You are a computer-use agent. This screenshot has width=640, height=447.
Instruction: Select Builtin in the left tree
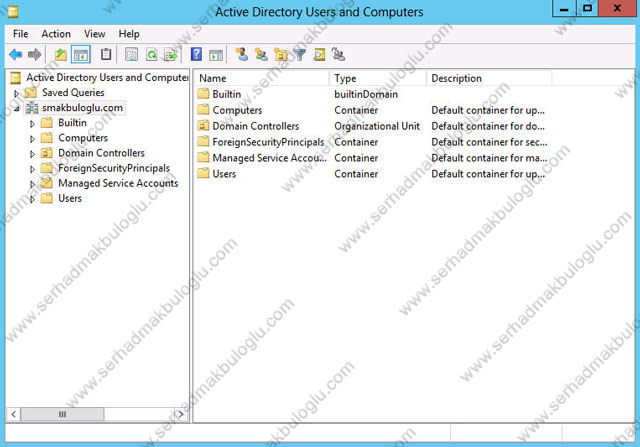click(x=72, y=123)
